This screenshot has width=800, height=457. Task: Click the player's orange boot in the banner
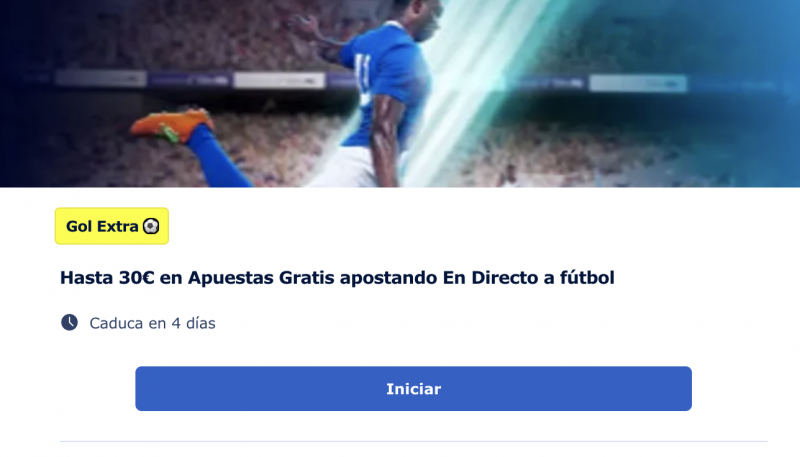coord(171,126)
